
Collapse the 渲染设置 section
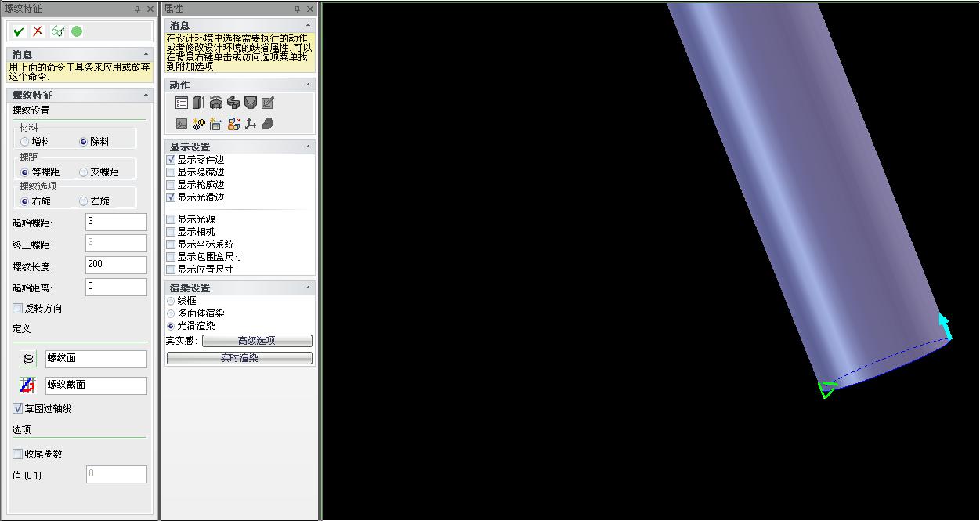point(308,288)
